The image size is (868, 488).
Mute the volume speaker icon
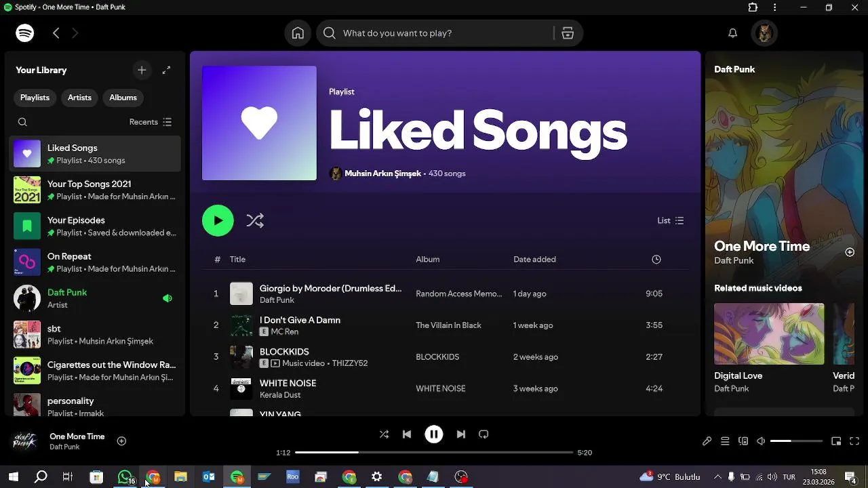click(x=761, y=441)
